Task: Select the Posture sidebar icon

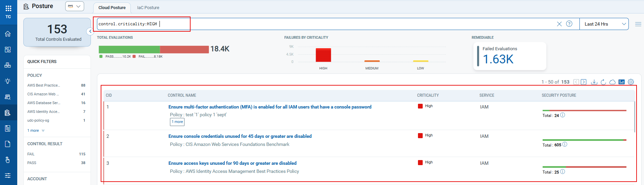Action: (x=8, y=113)
